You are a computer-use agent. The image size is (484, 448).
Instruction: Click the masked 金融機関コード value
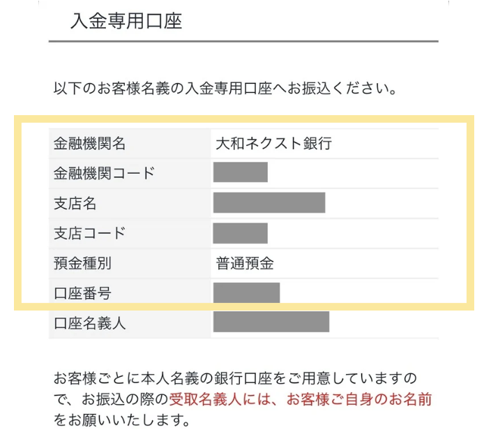[x=240, y=172]
